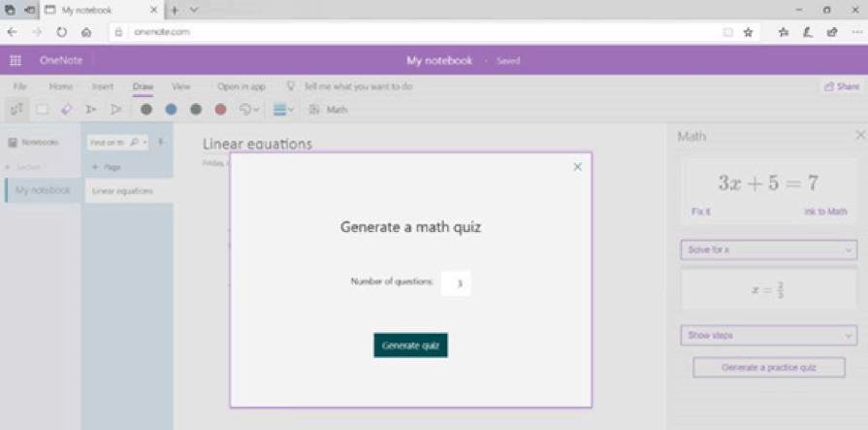Click Generate a practice quiz button
The width and height of the screenshot is (868, 430).
click(x=769, y=368)
